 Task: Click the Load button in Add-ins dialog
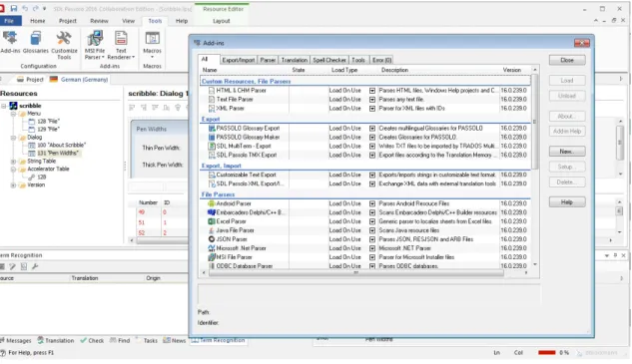pos(567,81)
